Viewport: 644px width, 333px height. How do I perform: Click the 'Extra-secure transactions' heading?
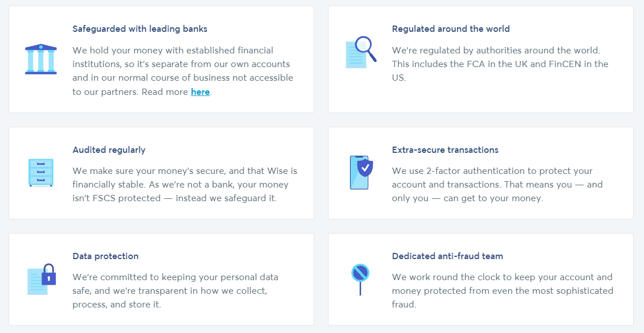coord(445,150)
